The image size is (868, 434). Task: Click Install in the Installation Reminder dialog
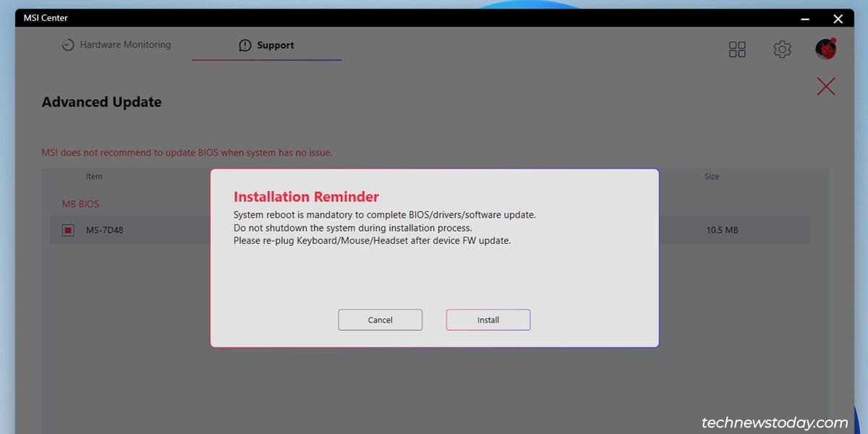click(488, 320)
